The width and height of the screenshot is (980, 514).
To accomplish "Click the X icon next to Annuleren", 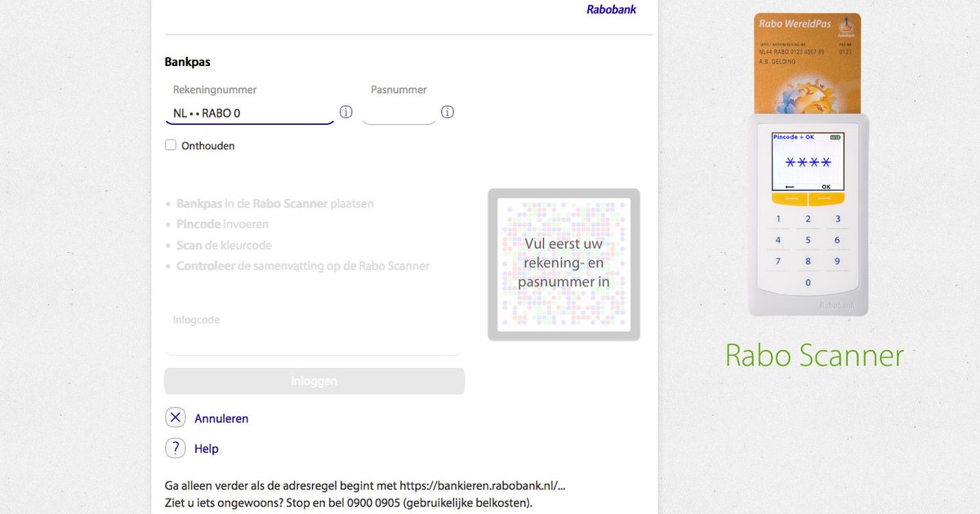I will (x=176, y=418).
